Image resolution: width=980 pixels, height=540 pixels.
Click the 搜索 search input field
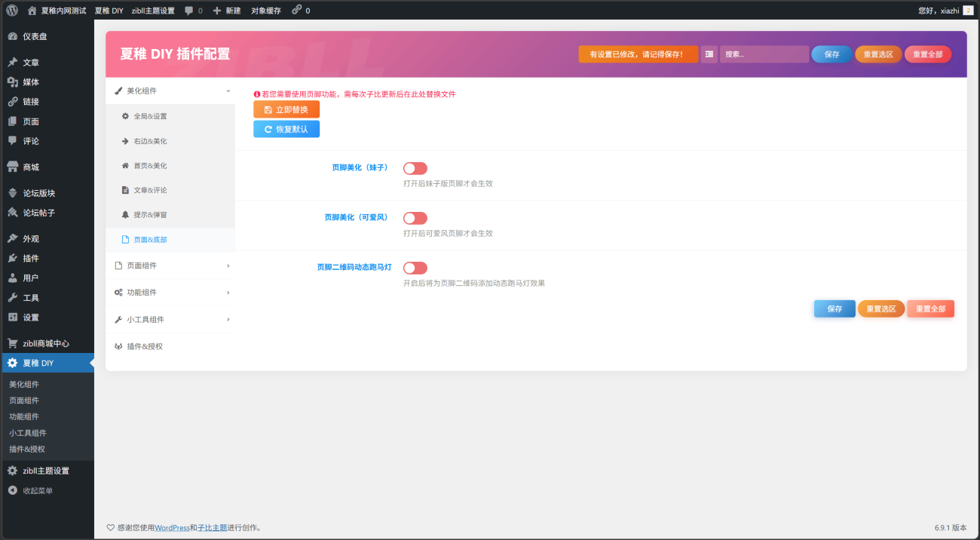pyautogui.click(x=764, y=54)
